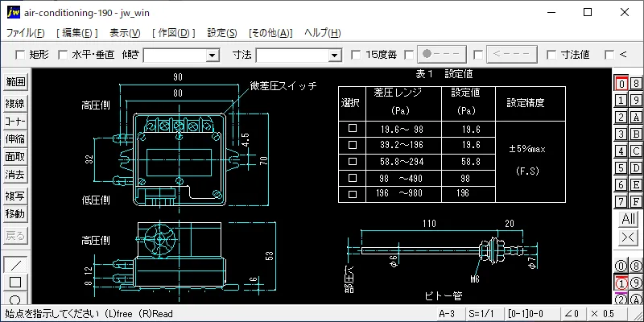Select layer group 1 circle button
644x322 pixels.
621,283
